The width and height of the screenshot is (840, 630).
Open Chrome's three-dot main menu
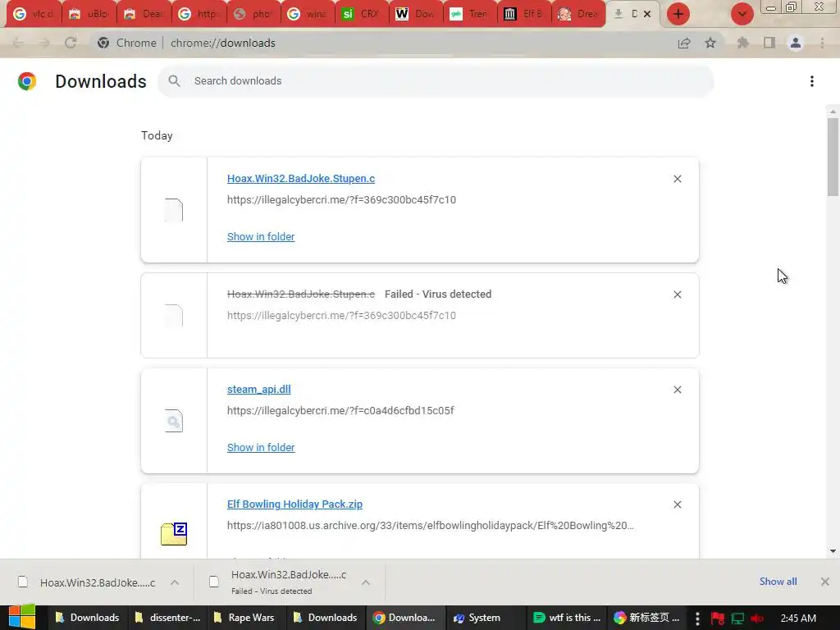[x=822, y=43]
